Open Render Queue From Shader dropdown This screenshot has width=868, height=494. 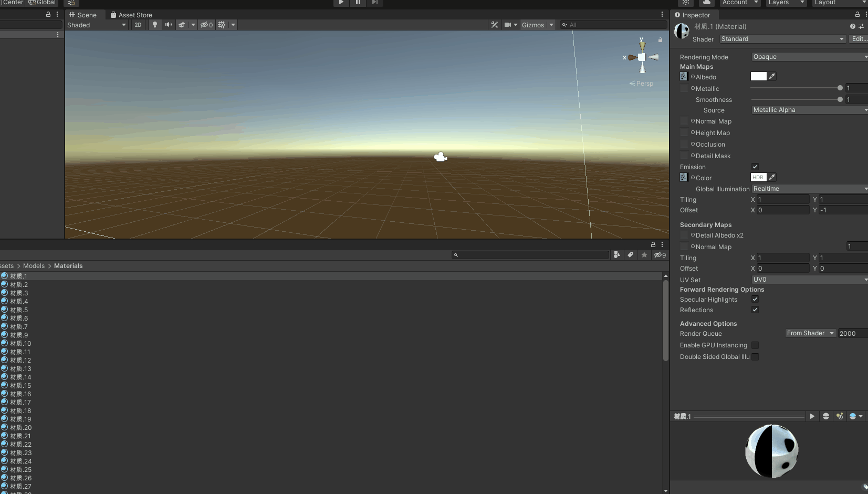point(811,333)
